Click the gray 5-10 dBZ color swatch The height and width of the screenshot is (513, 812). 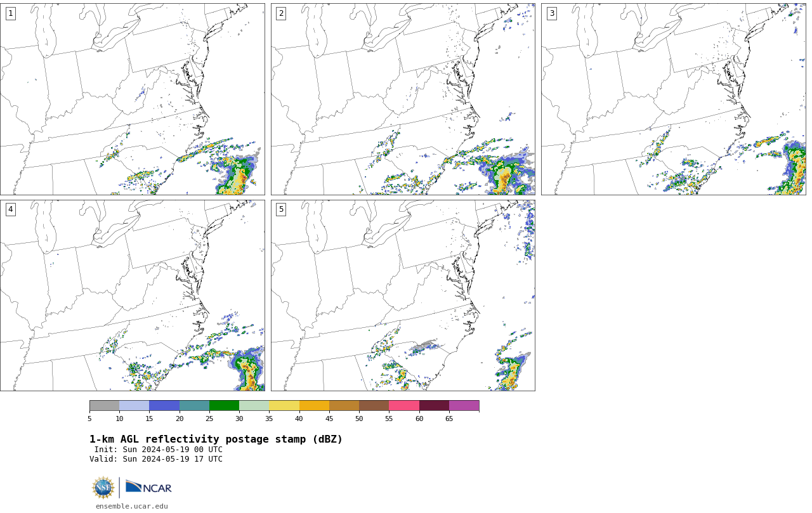104,406
